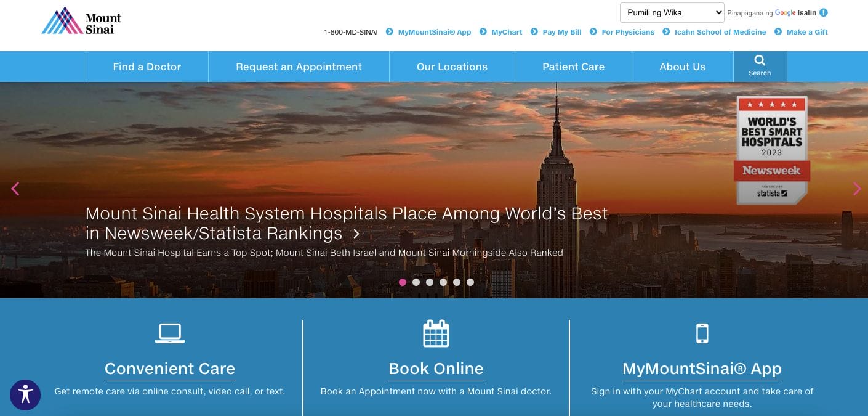The height and width of the screenshot is (416, 868).
Task: Open the Make a Gift link
Action: point(807,32)
